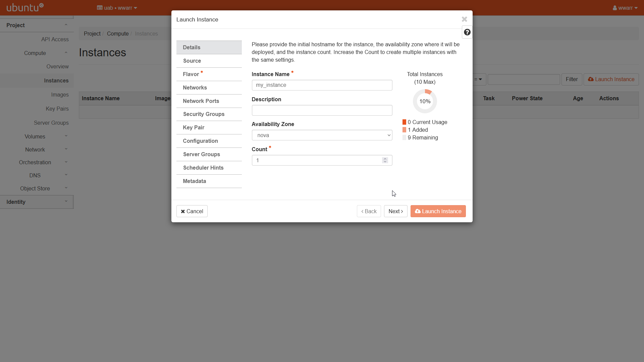The image size is (644, 362).
Task: Open Images in sidebar
Action: [60, 95]
